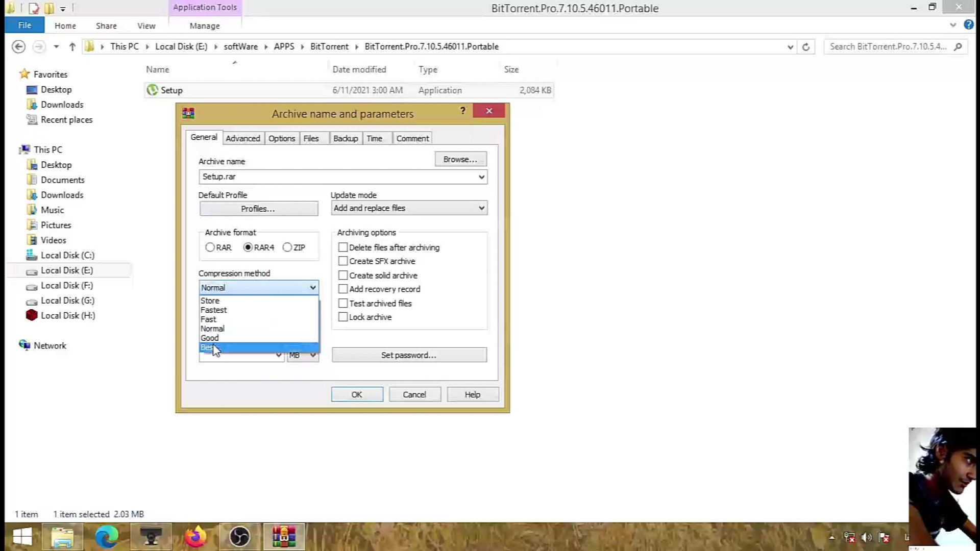Switch to the Comment tab

point(412,138)
